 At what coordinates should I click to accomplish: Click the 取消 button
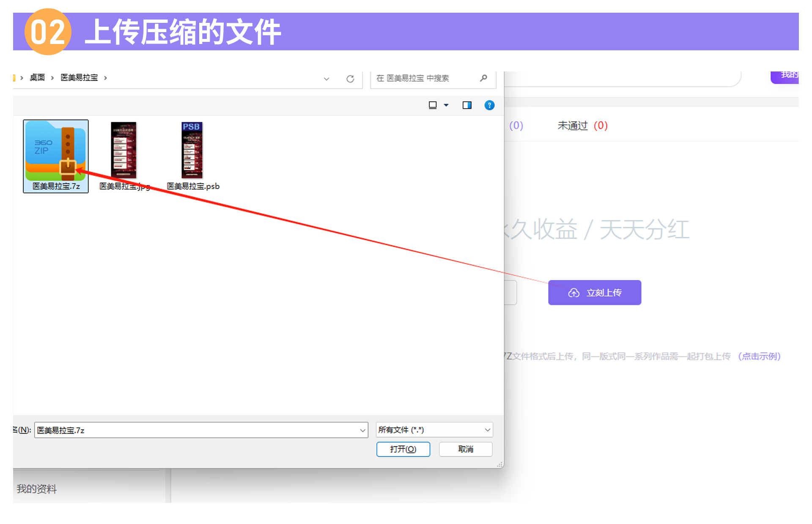466,449
